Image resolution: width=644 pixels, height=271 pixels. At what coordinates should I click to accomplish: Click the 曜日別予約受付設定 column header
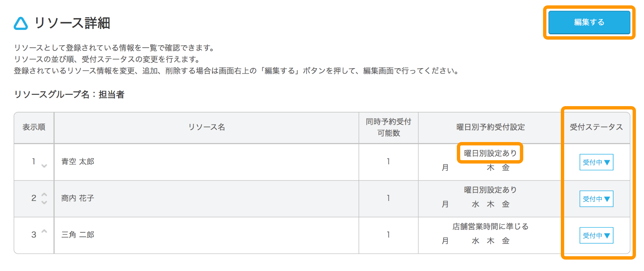(x=490, y=127)
